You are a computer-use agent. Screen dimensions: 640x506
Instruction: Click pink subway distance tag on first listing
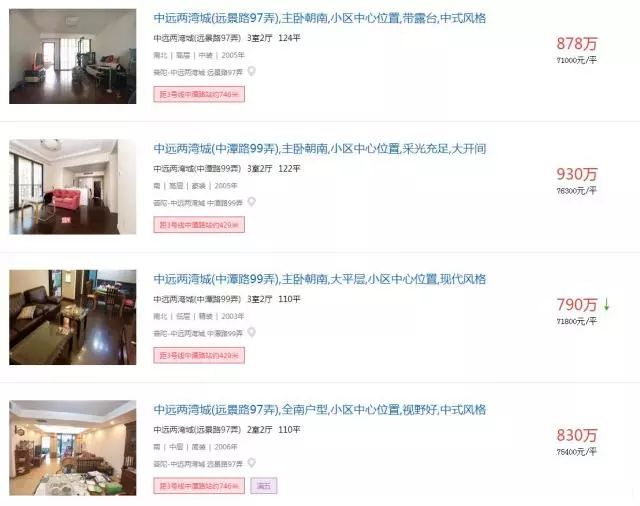click(x=199, y=94)
